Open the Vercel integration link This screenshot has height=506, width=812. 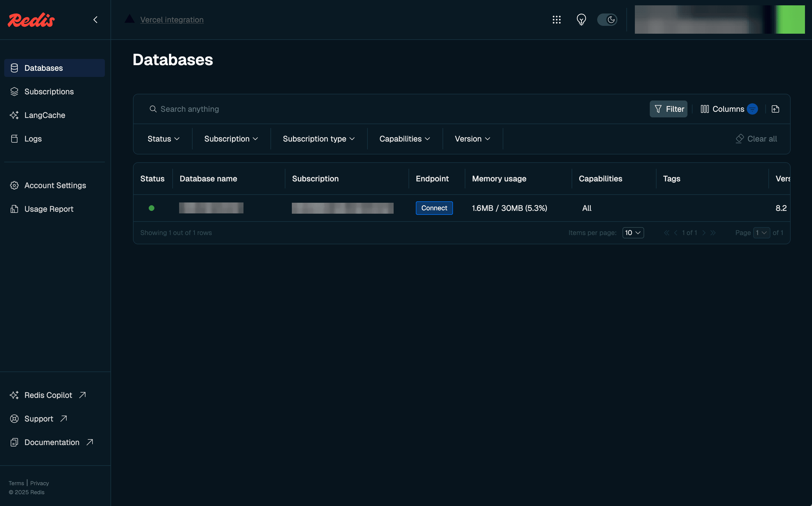tap(172, 19)
